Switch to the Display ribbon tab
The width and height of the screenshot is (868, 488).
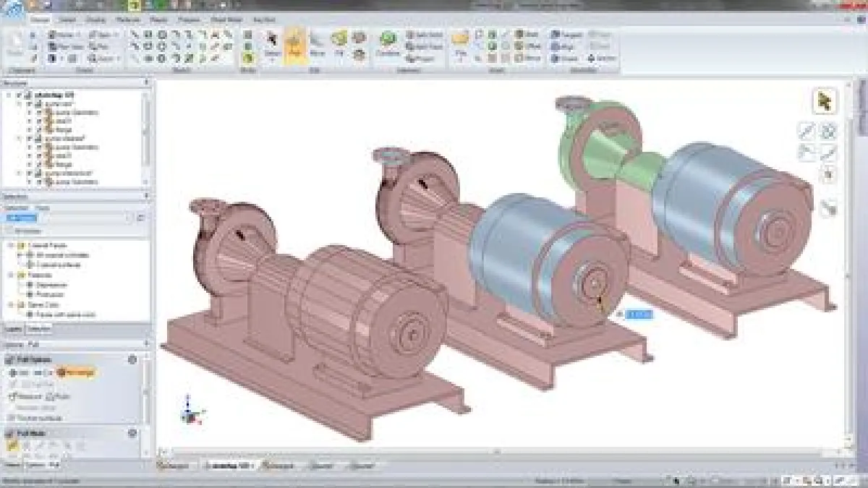tap(94, 20)
